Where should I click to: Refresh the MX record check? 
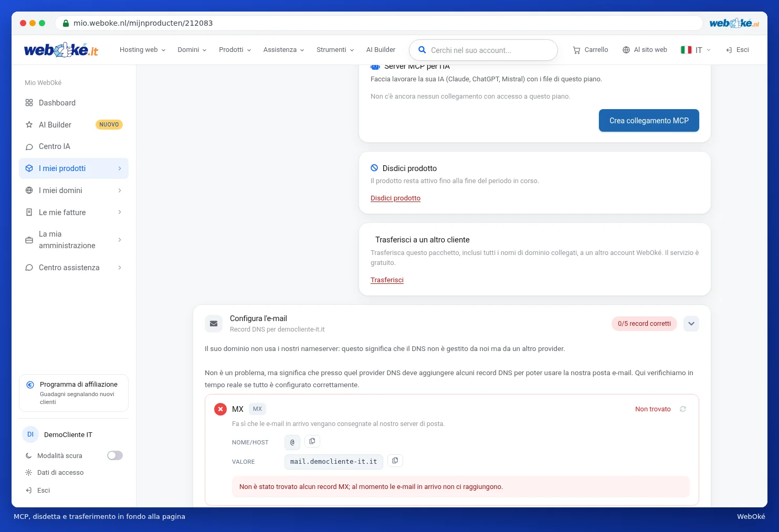[683, 409]
